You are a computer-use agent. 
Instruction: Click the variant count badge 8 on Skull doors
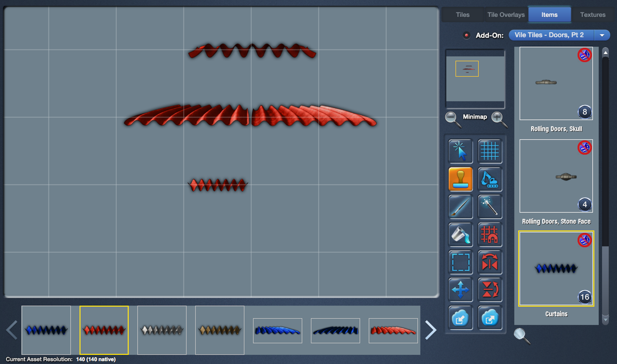coord(585,112)
